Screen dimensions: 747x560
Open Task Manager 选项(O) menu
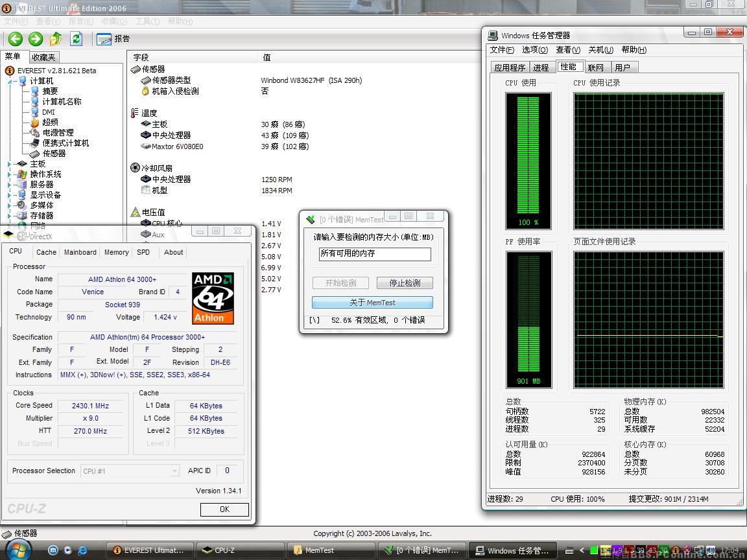[x=535, y=50]
